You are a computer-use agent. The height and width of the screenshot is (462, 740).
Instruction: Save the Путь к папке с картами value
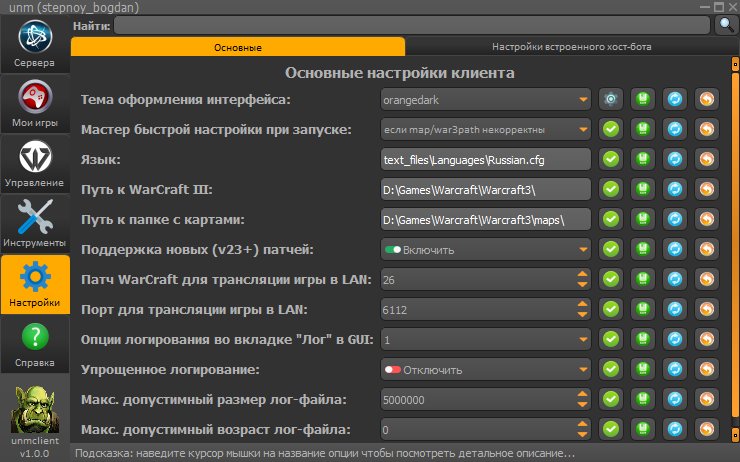(x=643, y=219)
